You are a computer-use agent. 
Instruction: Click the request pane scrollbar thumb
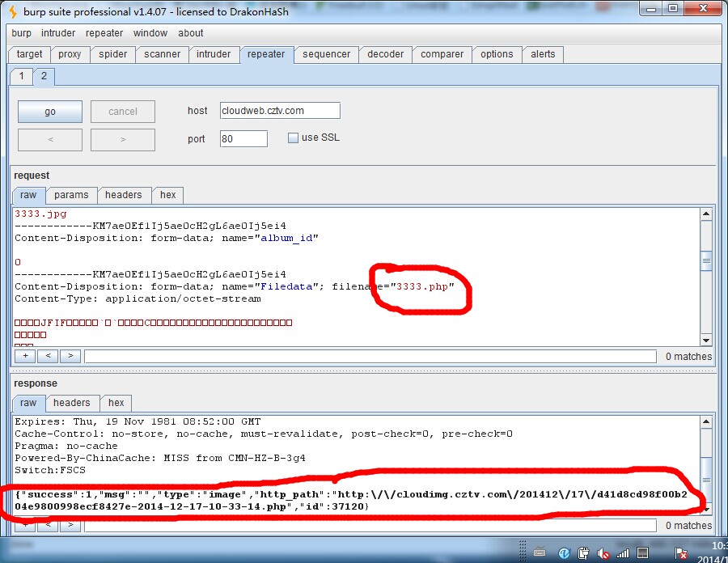pos(706,260)
